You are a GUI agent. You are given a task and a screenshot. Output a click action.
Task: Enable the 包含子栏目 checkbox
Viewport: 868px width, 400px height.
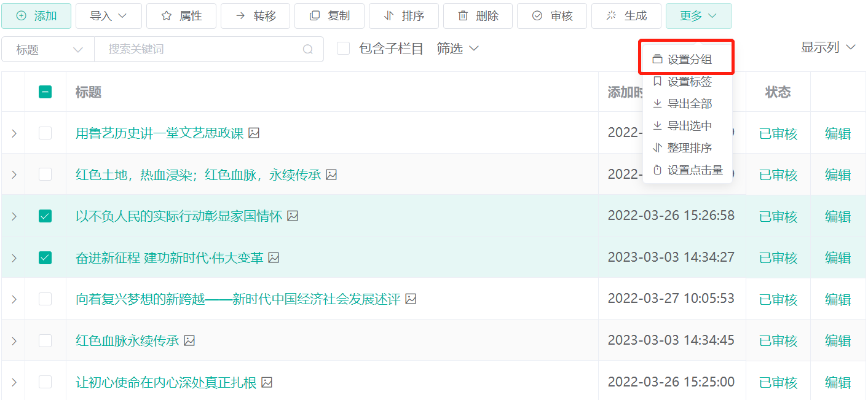(343, 49)
